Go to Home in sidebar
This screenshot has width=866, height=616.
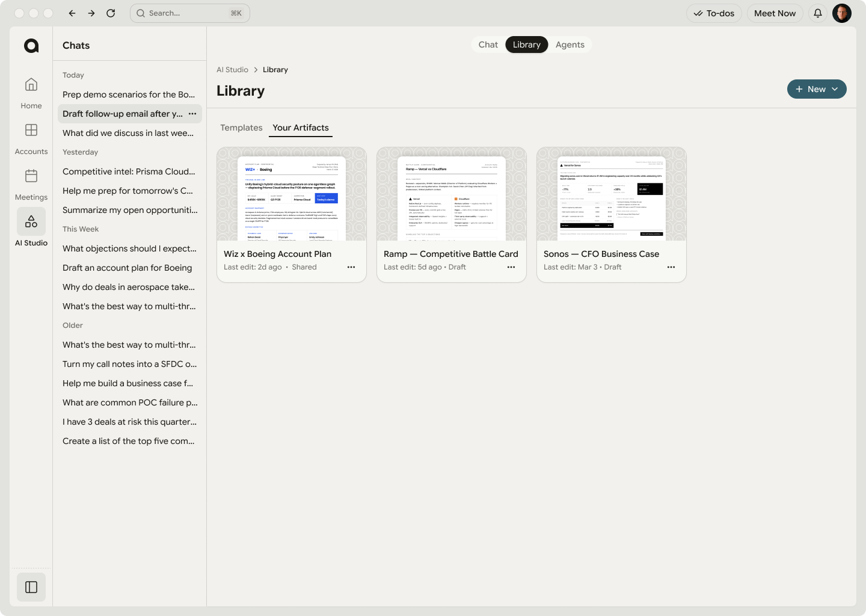click(31, 93)
